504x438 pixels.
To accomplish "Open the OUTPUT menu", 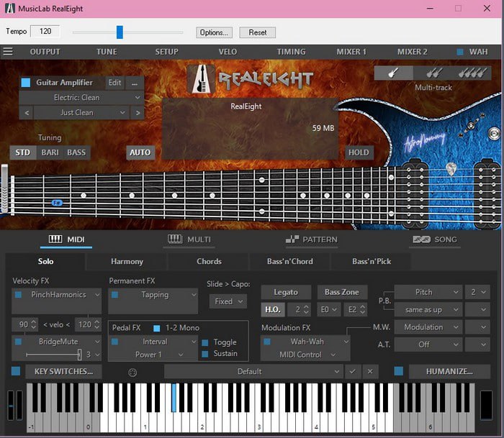I will tap(45, 52).
